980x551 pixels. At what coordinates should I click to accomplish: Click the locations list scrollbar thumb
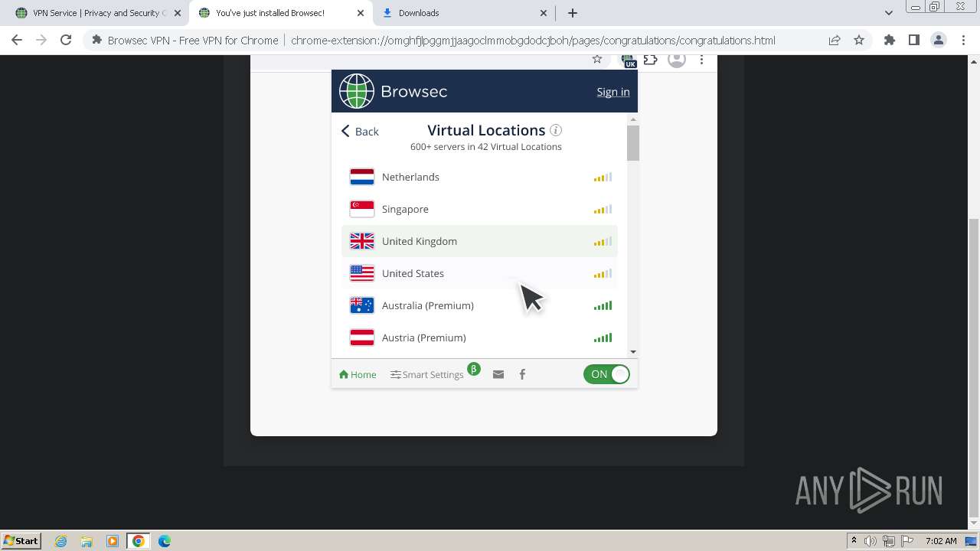click(x=633, y=143)
